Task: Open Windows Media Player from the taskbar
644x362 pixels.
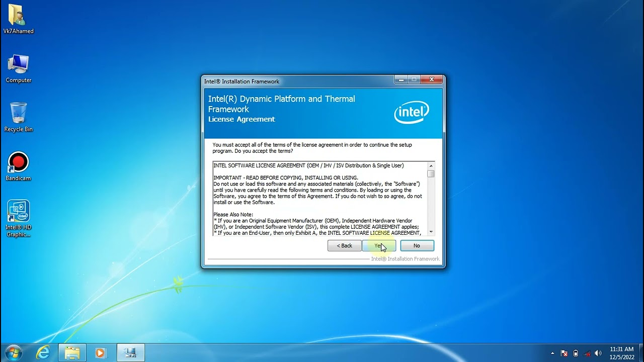Action: [100, 353]
